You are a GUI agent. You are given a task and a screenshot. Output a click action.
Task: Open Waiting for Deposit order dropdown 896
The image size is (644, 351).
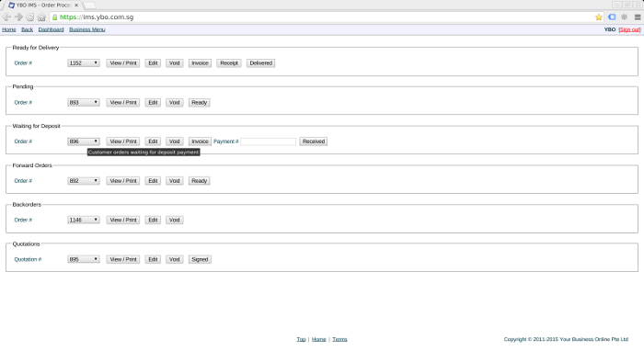[x=84, y=142]
